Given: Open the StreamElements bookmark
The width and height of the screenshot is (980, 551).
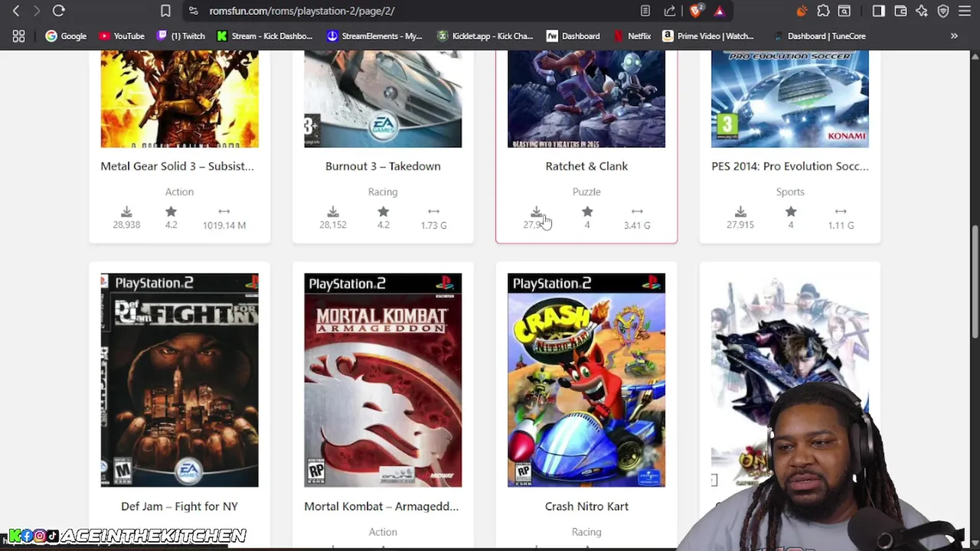Looking at the screenshot, I should 374,36.
